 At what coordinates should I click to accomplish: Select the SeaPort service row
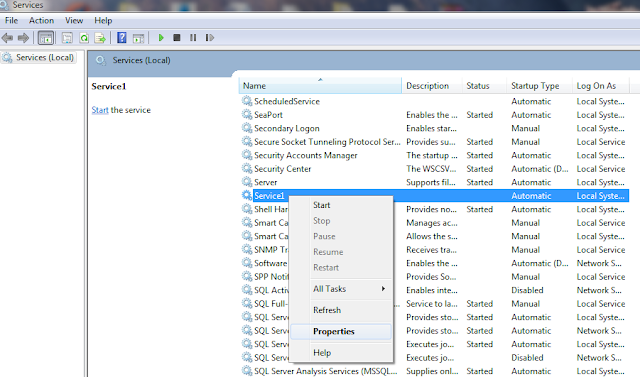tap(434, 115)
